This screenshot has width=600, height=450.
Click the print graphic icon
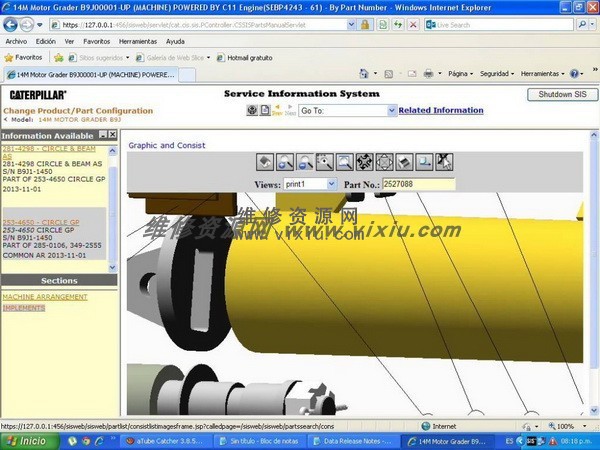click(404, 162)
